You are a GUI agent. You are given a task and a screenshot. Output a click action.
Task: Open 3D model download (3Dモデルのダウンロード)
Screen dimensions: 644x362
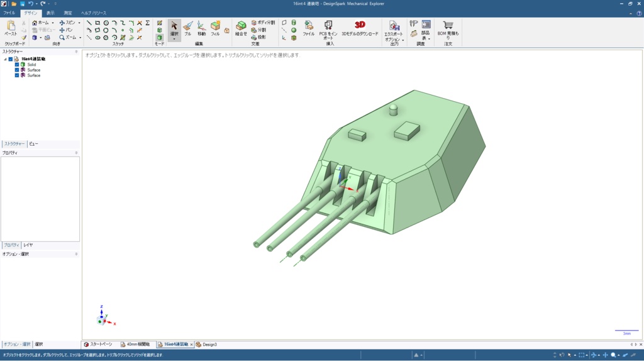(360, 28)
